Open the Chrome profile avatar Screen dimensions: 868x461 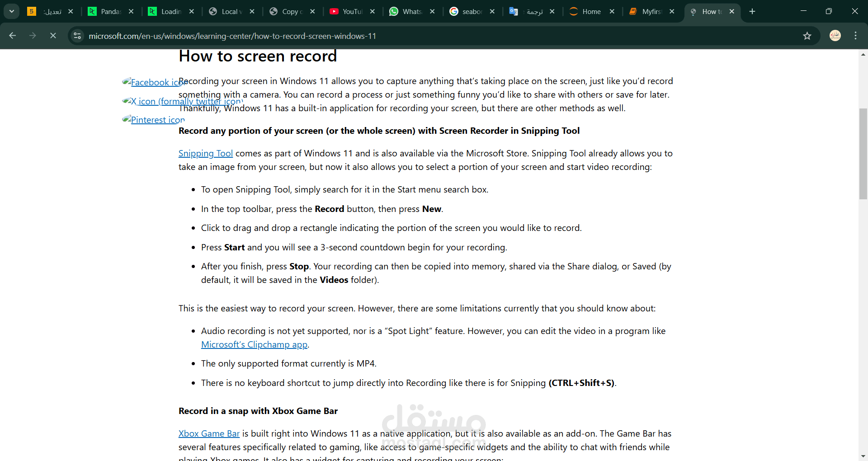(x=835, y=36)
